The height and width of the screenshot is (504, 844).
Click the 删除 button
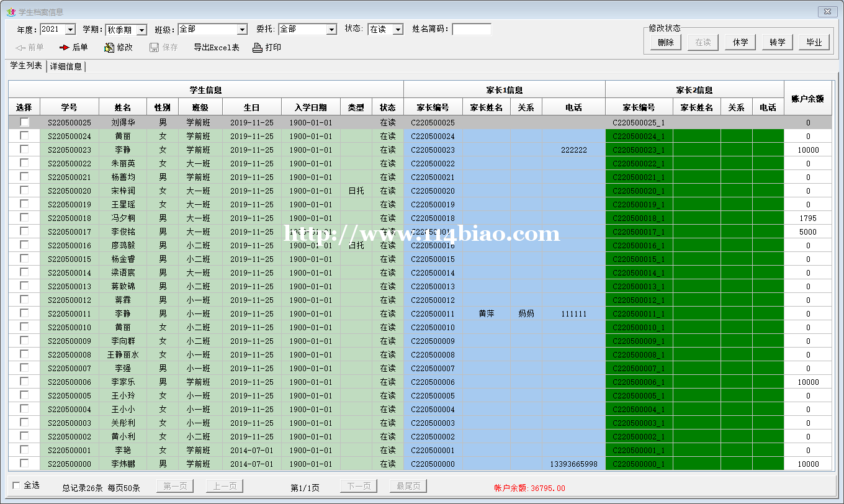[x=666, y=42]
